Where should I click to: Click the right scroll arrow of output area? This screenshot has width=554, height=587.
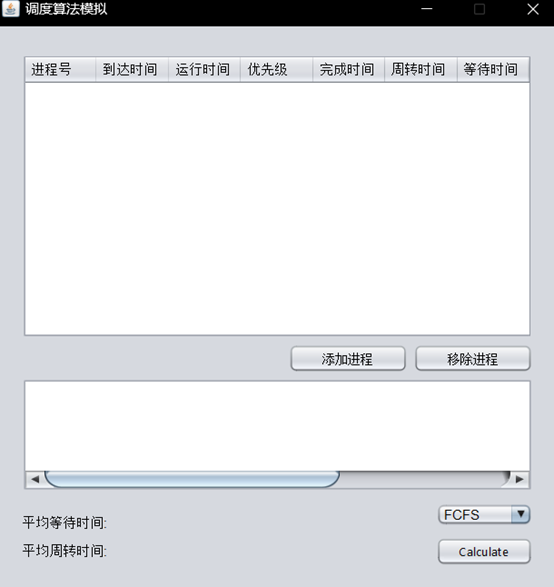pos(520,479)
